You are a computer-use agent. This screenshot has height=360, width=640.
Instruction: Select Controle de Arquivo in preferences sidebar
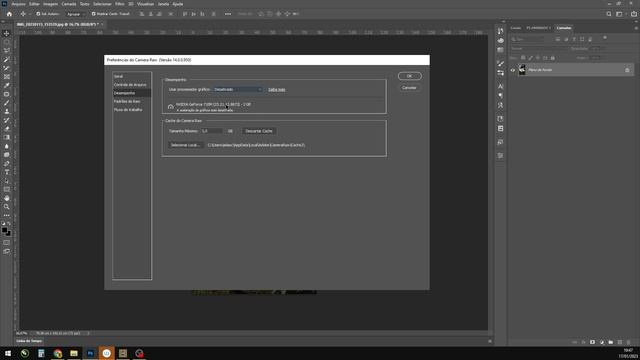tap(131, 85)
